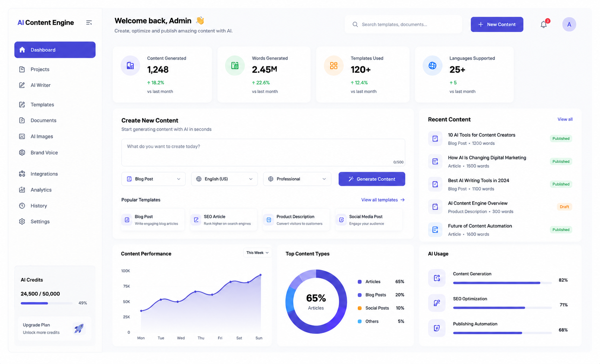Click the Social Media Post template icon

pos(341,220)
